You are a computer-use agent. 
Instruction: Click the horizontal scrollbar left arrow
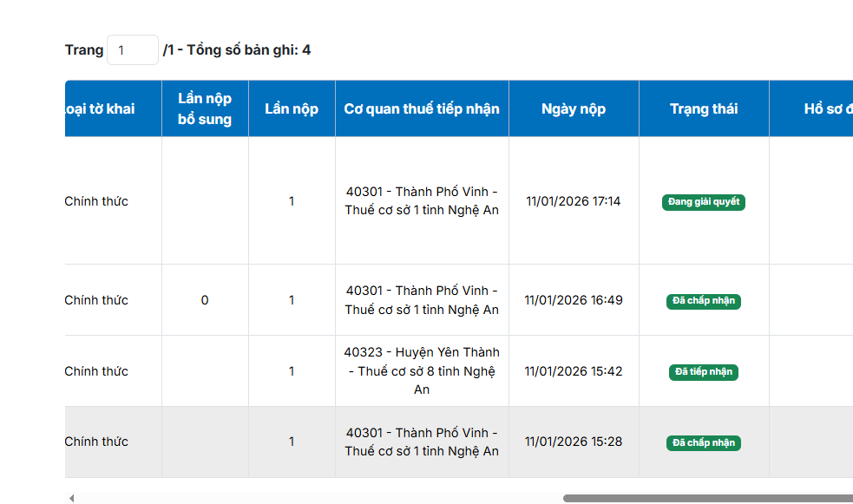[71, 498]
